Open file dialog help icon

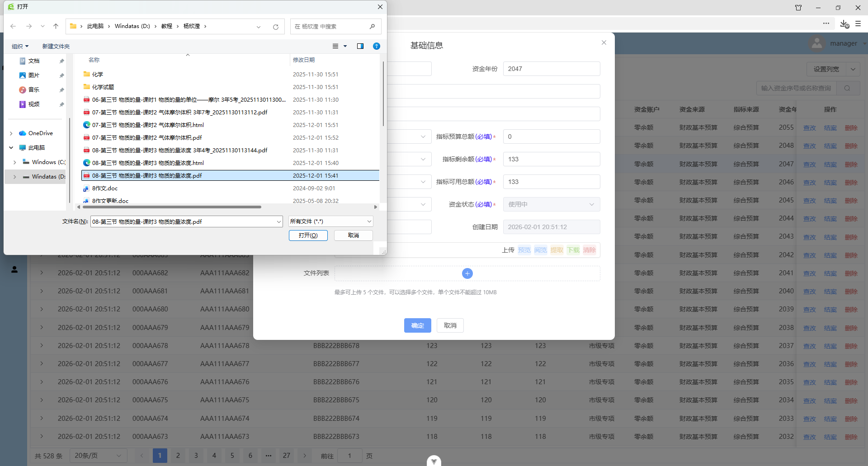377,46
